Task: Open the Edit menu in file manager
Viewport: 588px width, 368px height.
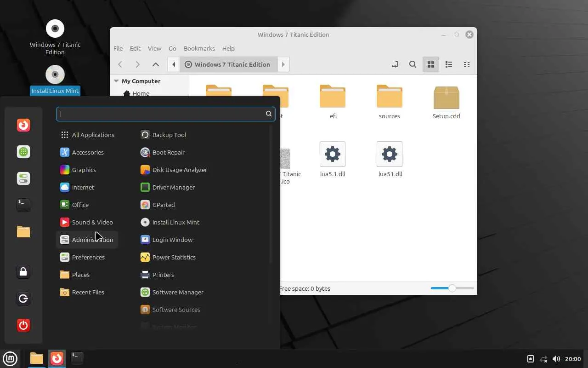Action: [135, 48]
